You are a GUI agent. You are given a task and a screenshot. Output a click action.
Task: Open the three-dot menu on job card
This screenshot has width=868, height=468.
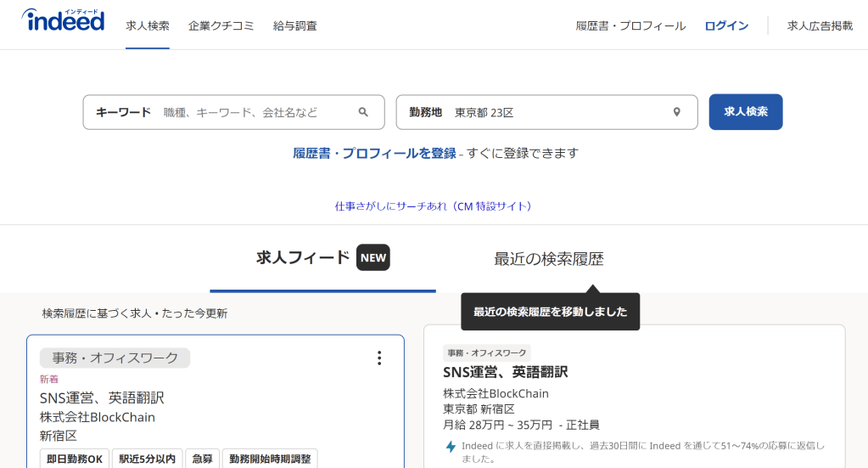pos(379,358)
